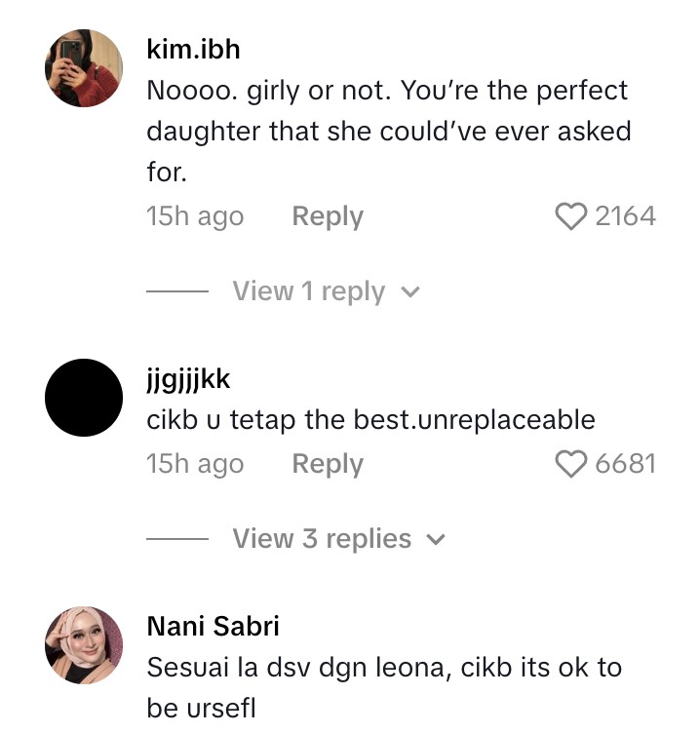Viewport: 700px width, 733px height.
Task: Open jjgjjjkk's black avatar
Action: (84, 397)
